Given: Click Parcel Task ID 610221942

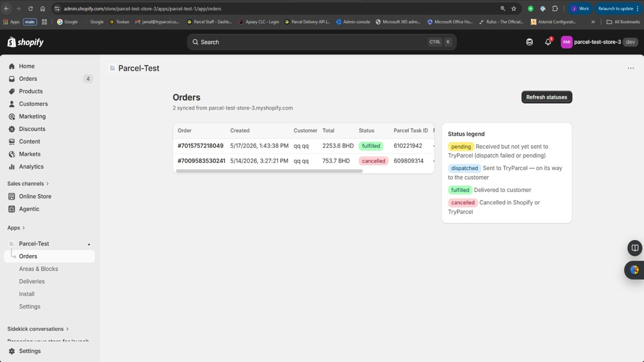Looking at the screenshot, I should [x=408, y=146].
